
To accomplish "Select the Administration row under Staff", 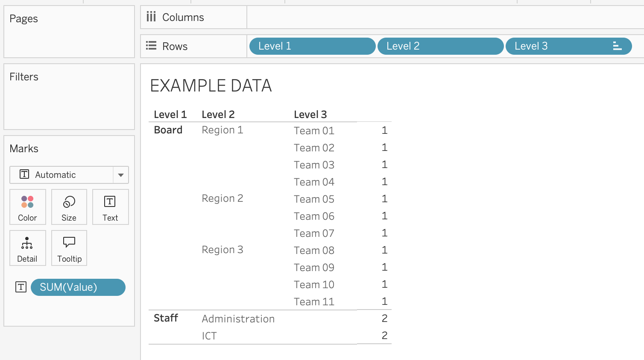I will (238, 319).
